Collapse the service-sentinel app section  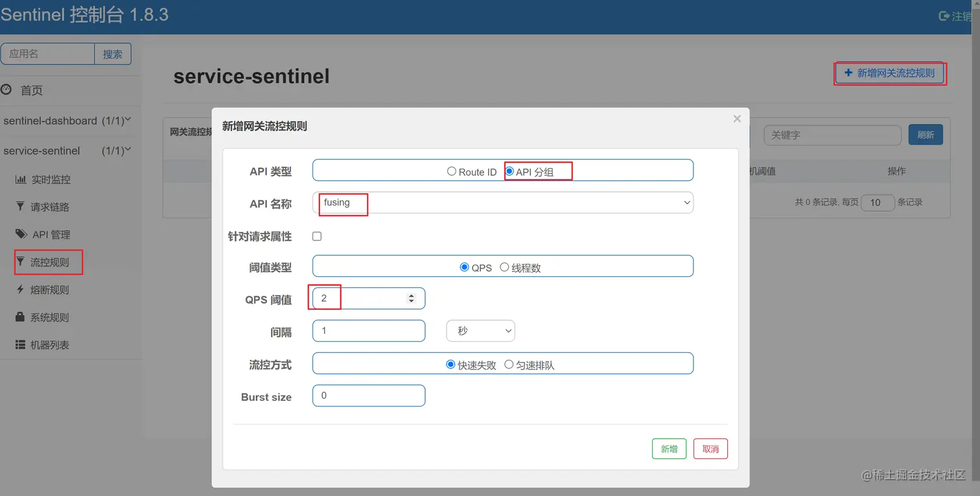point(128,150)
